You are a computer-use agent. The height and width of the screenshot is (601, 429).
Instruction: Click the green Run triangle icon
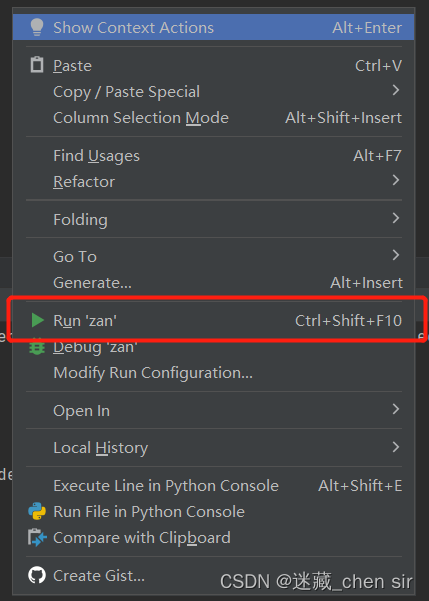click(x=37, y=320)
